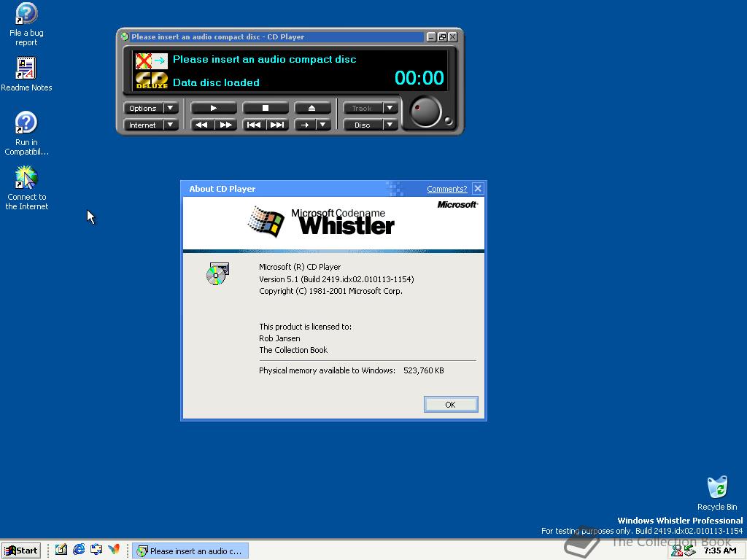Skip to next track in CD Player
Screen dimensions: 747x560
point(277,125)
